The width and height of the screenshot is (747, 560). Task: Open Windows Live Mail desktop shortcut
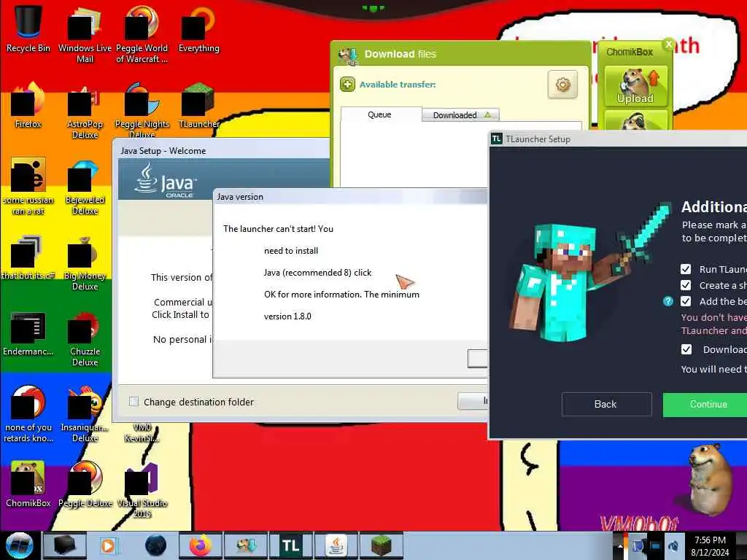pyautogui.click(x=85, y=34)
